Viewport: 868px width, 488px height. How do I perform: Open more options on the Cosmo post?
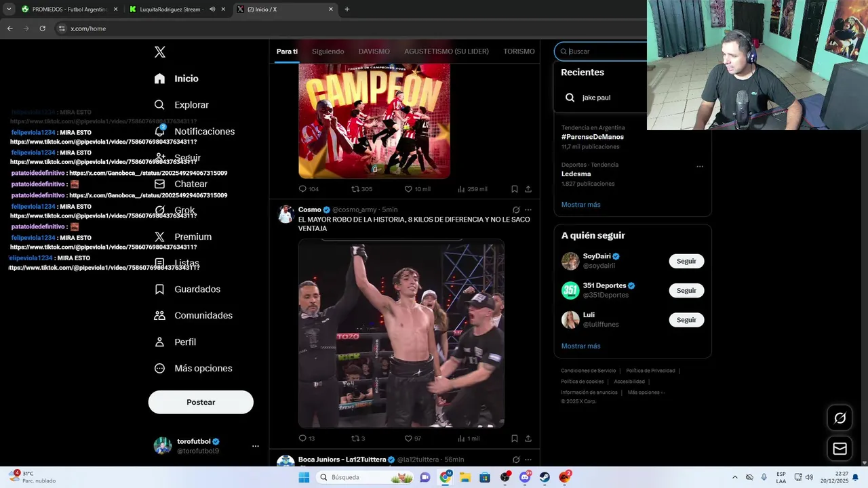pyautogui.click(x=528, y=210)
